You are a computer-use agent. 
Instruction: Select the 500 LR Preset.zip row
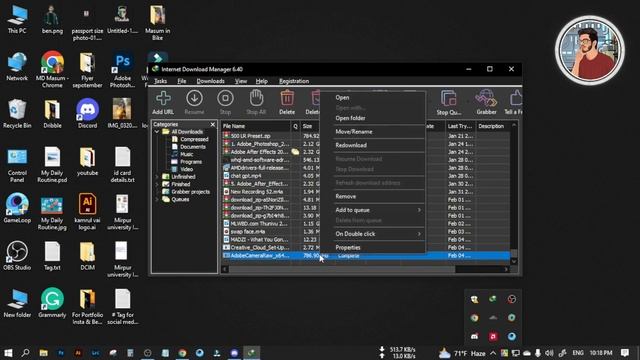tap(366, 136)
